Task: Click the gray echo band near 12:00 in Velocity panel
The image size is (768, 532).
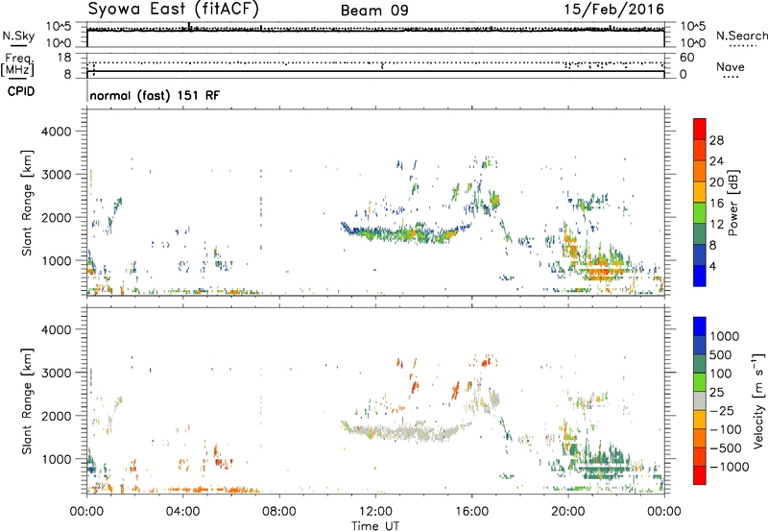Action: click(x=406, y=433)
